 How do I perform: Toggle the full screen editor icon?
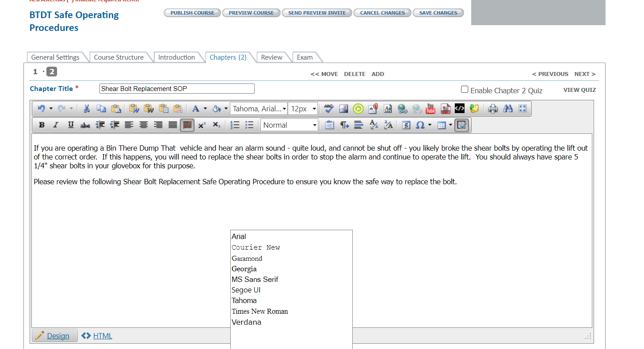tap(522, 108)
